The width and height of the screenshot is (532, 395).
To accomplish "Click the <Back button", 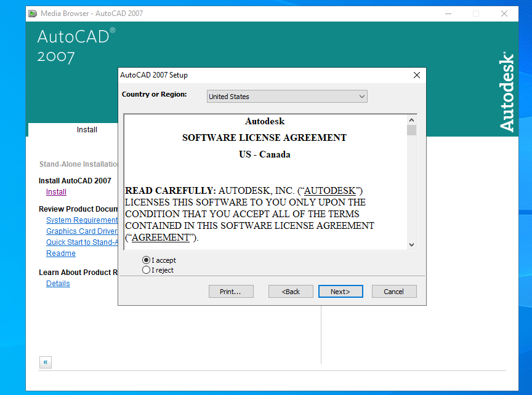I will (x=291, y=292).
